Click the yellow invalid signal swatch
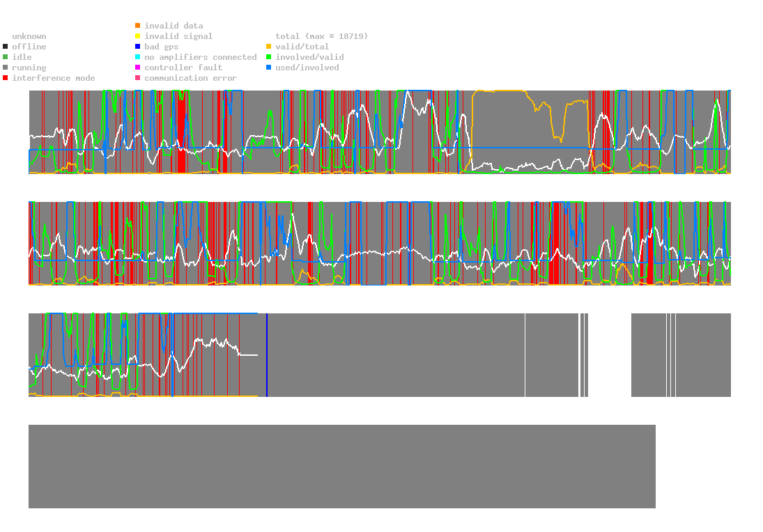Image resolution: width=763 pixels, height=532 pixels. tap(138, 36)
